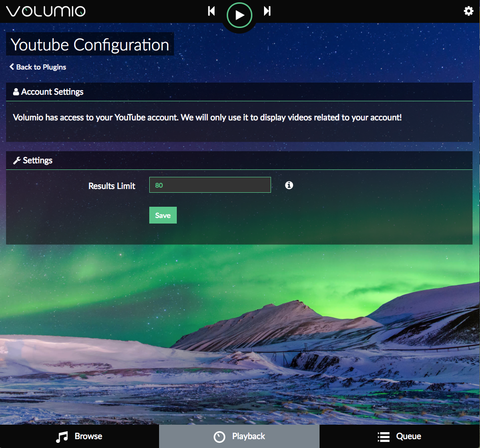480x448 pixels.
Task: Switch to the Playback tab
Action: point(239,436)
